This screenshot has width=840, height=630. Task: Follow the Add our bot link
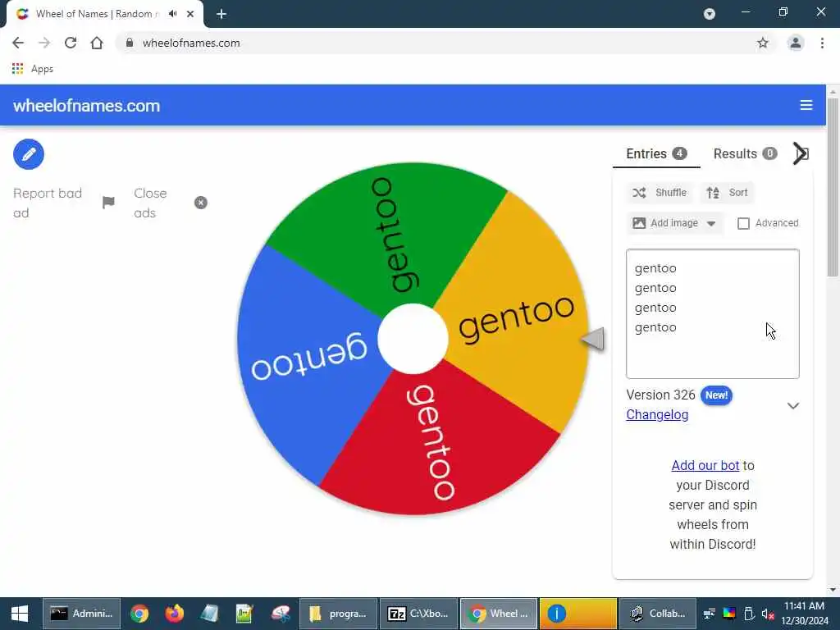(x=705, y=466)
